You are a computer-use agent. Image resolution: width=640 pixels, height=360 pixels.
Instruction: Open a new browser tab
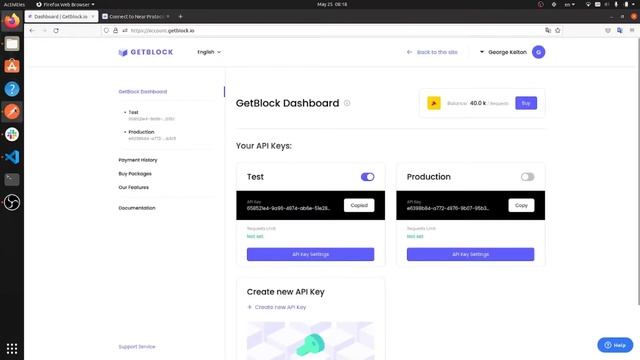(x=180, y=16)
